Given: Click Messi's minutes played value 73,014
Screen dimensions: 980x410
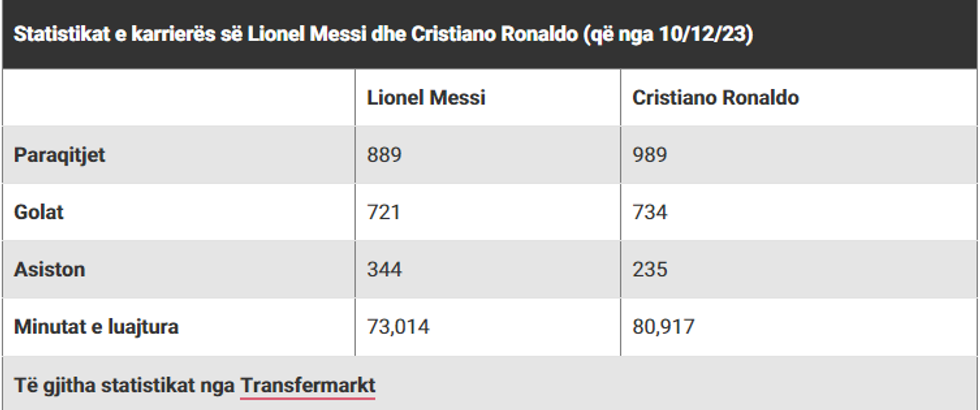Looking at the screenshot, I should pos(397,326).
